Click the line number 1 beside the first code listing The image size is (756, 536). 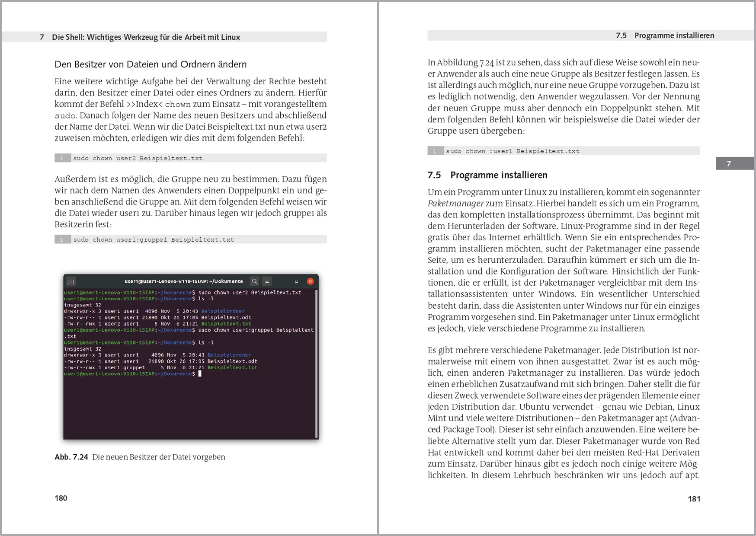62,158
